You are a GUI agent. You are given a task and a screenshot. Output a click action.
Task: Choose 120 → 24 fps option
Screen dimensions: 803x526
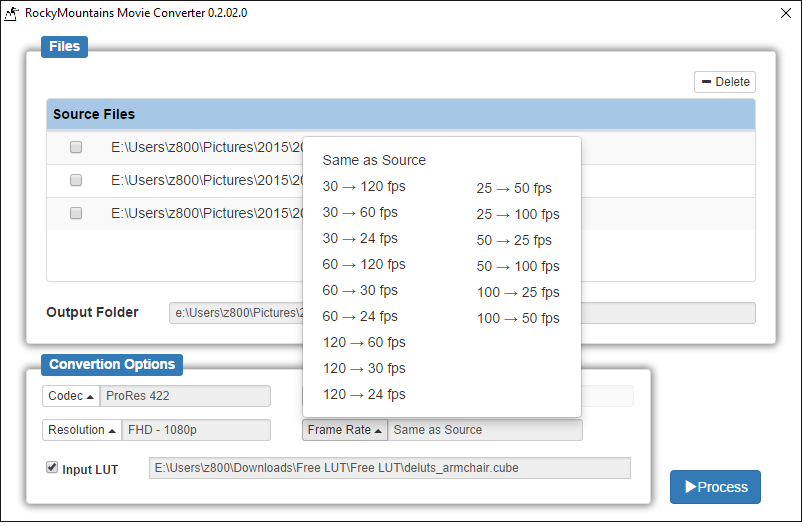pos(364,394)
